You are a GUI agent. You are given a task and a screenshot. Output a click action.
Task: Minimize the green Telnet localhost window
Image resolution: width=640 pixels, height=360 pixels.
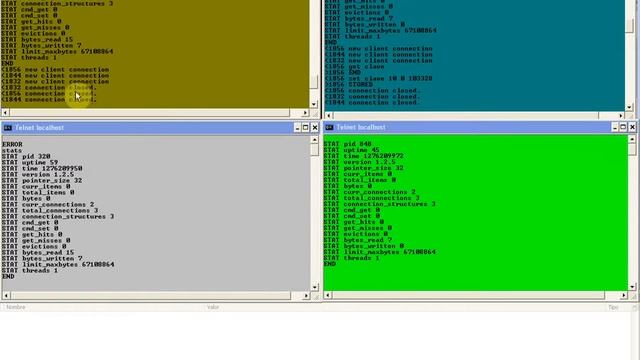click(615, 127)
